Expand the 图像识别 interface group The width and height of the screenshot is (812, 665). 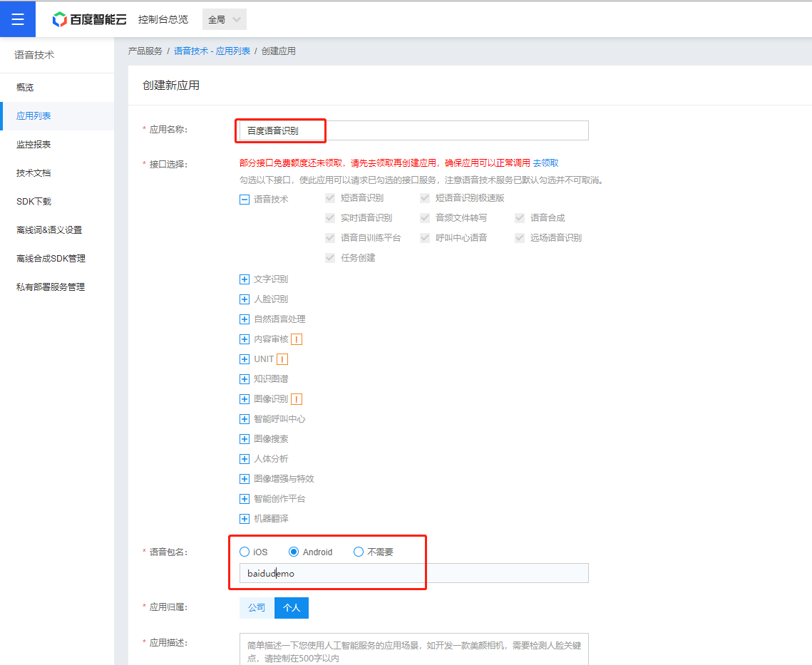click(245, 399)
